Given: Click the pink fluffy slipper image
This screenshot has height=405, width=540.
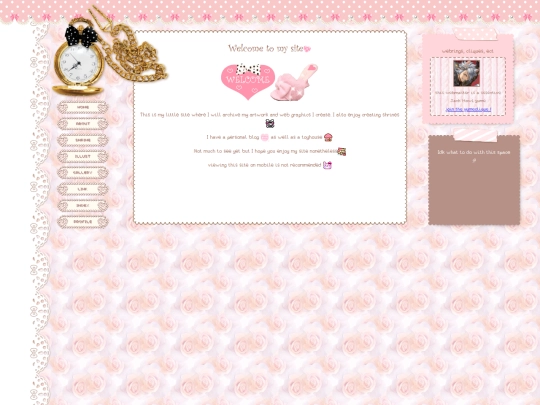Looking at the screenshot, I should point(294,83).
